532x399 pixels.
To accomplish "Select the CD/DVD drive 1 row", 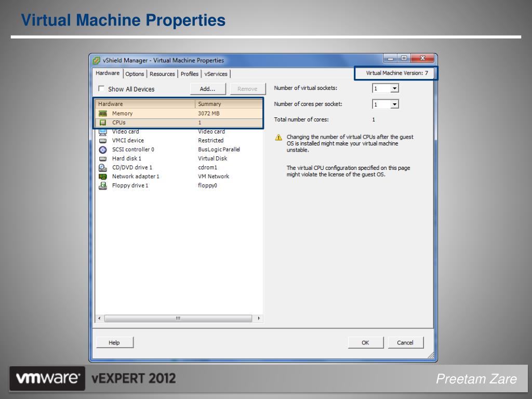I will [x=179, y=168].
